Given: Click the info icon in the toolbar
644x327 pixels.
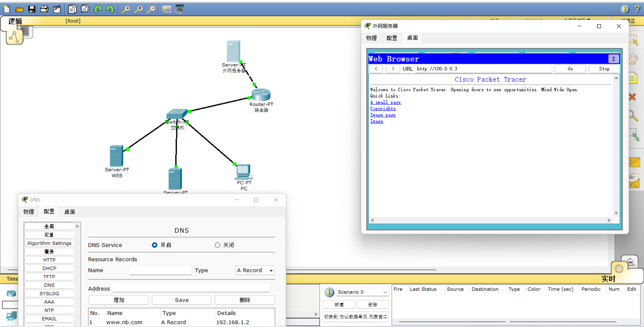Looking at the screenshot, I should [x=625, y=9].
